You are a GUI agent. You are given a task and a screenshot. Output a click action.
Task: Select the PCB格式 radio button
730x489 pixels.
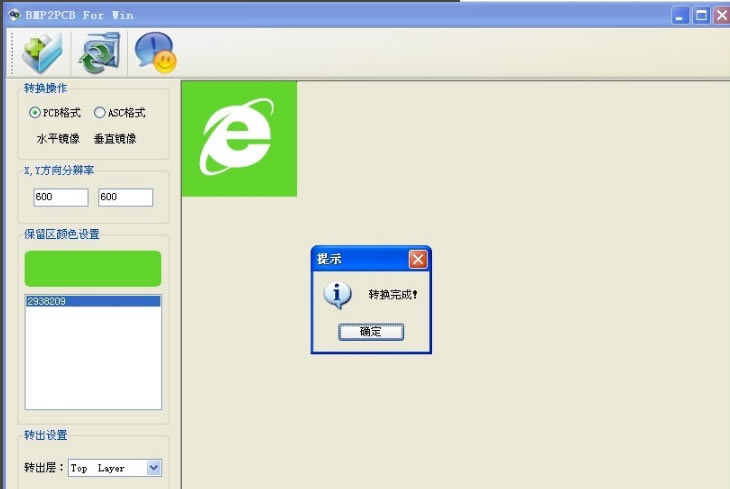coord(55,113)
